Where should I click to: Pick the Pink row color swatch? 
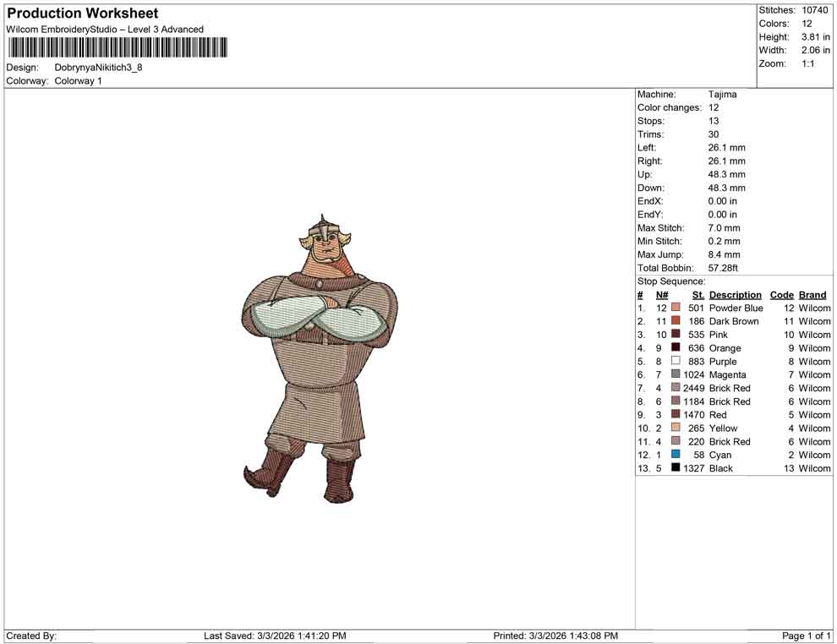click(x=676, y=334)
